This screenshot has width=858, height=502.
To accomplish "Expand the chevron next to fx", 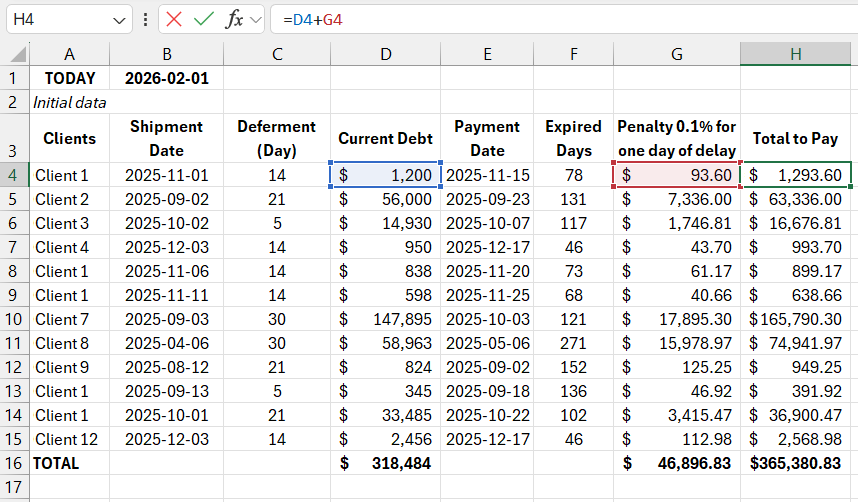I will tap(256, 19).
